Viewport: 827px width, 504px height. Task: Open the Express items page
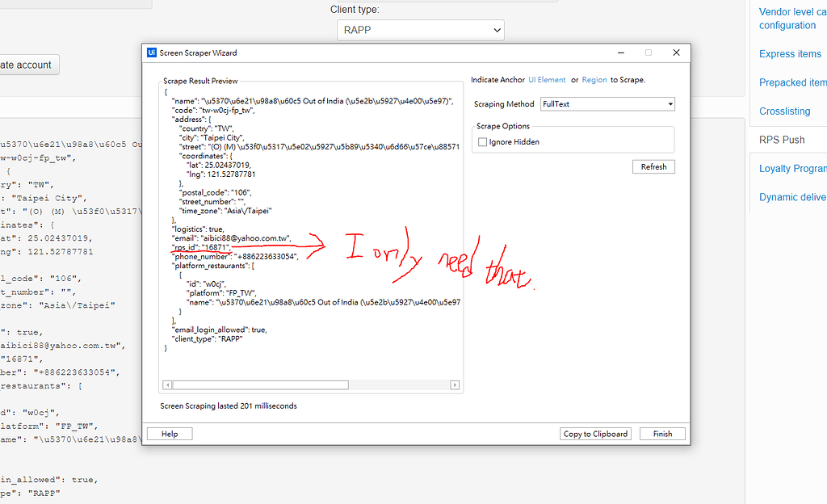[x=790, y=53]
